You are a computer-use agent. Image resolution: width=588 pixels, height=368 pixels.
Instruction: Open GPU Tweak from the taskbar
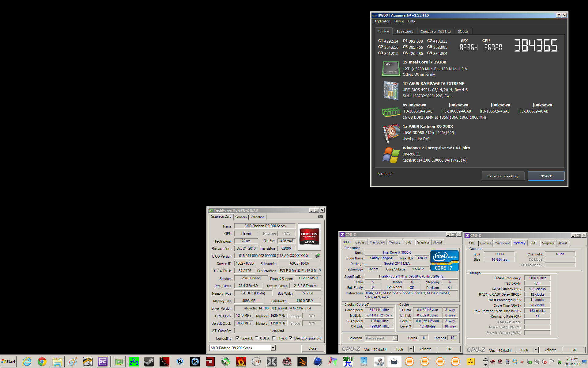(287, 362)
